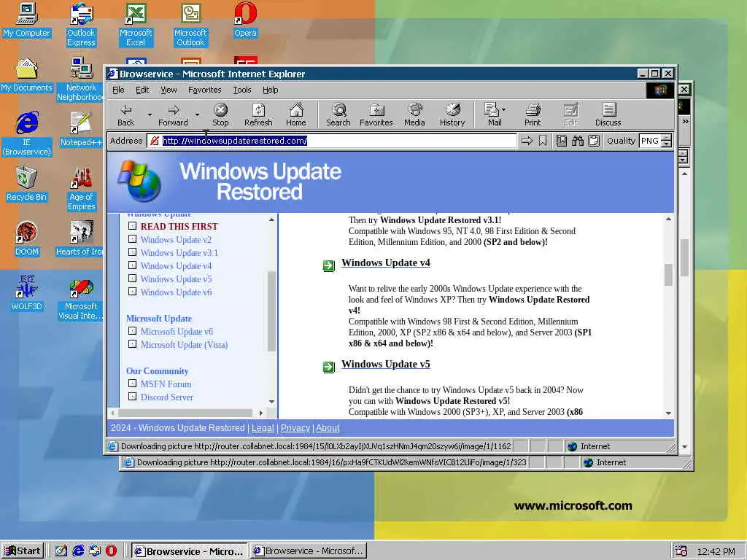Click the clipboard icon before Quality
The image size is (747, 560).
(x=594, y=141)
